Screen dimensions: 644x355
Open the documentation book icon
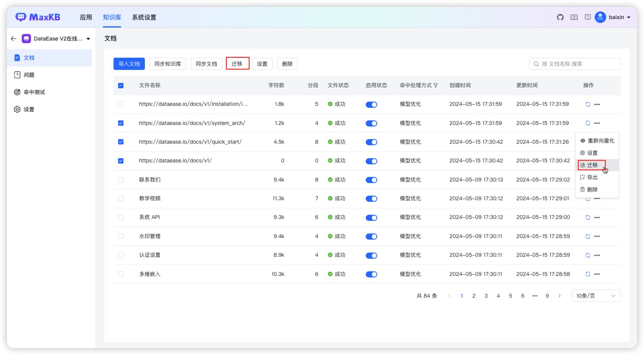coord(574,17)
